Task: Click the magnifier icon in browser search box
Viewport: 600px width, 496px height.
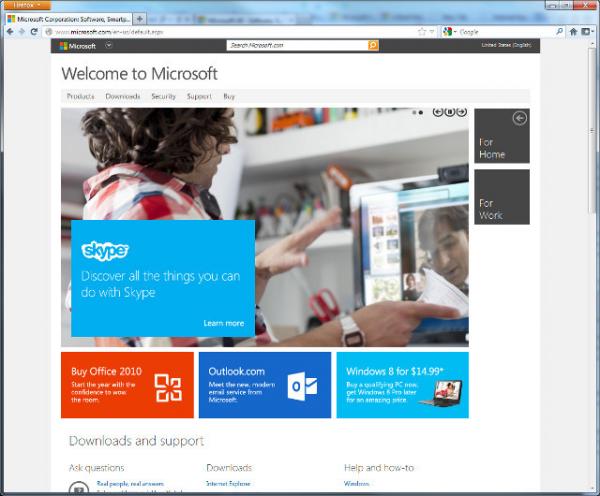Action: [x=559, y=32]
